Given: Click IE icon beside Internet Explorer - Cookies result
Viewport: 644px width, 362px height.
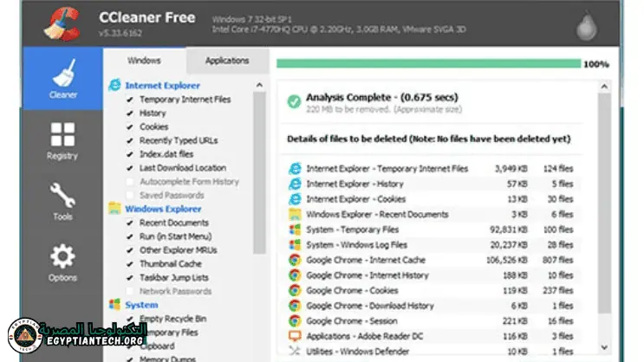Looking at the screenshot, I should pyautogui.click(x=295, y=199).
